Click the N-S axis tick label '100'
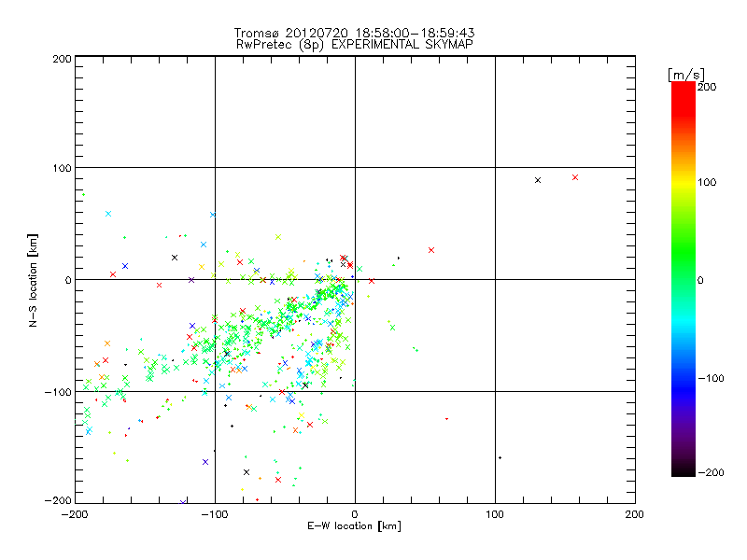747x560 pixels. pyautogui.click(x=62, y=168)
